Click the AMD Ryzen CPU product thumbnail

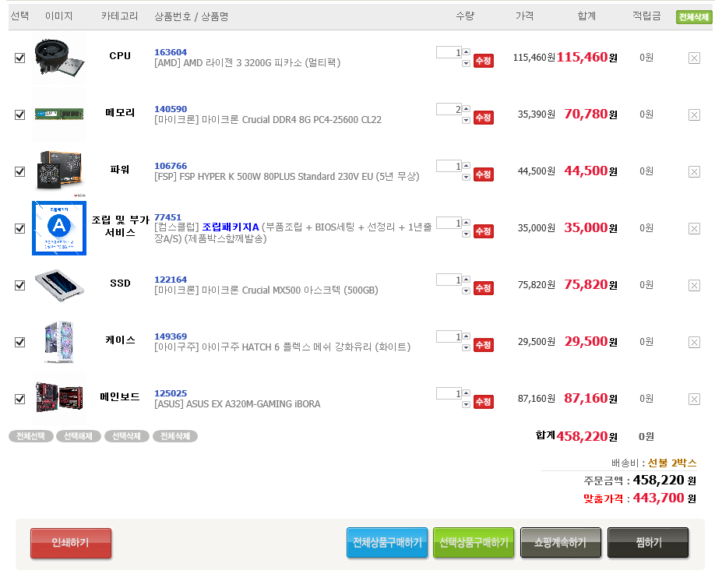(59, 58)
